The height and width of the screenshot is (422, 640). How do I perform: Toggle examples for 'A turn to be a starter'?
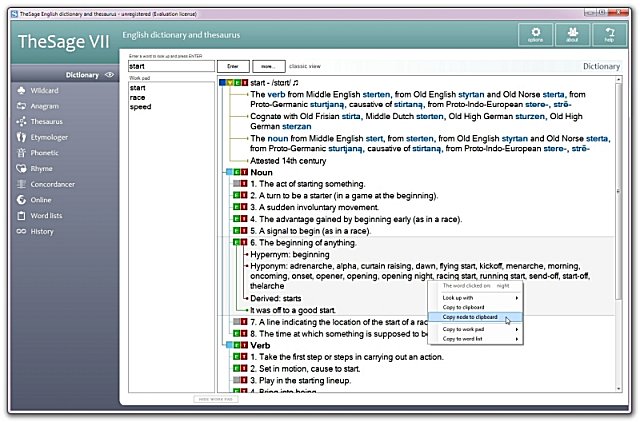[237, 195]
